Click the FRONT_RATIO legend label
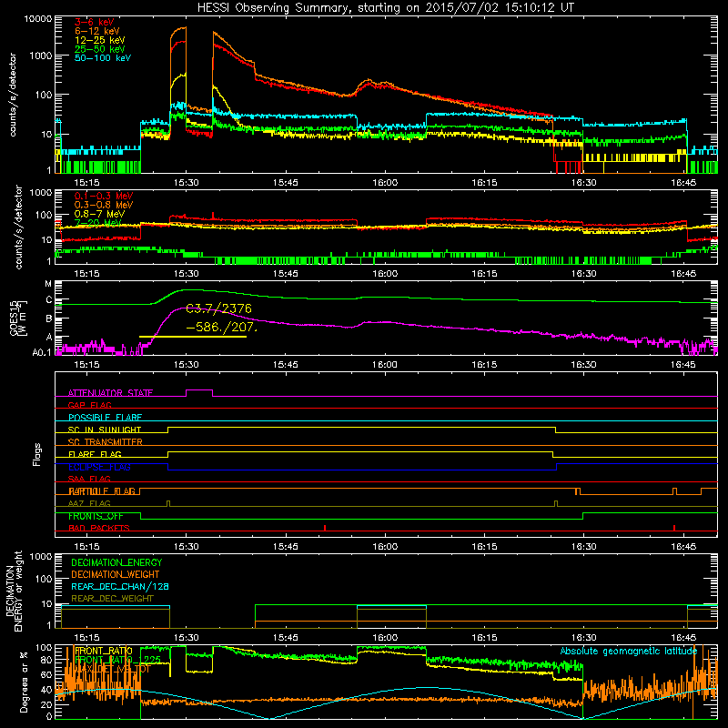 coord(103,651)
